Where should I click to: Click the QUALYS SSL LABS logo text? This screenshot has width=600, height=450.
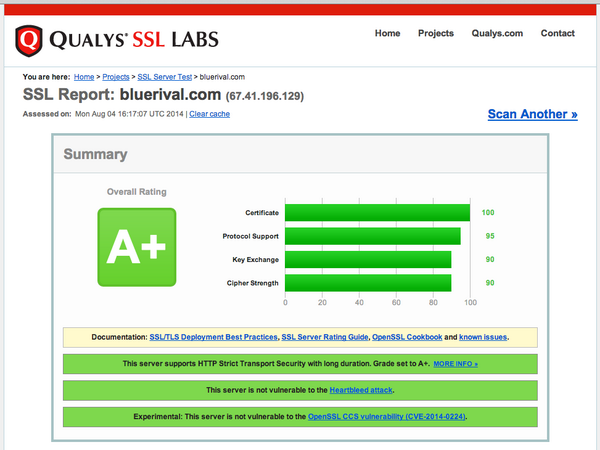click(134, 40)
